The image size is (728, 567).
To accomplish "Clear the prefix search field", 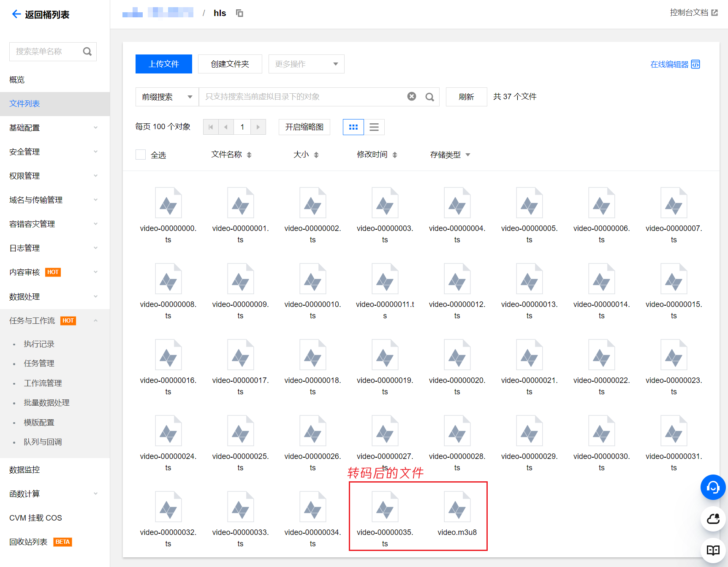I will [x=411, y=97].
